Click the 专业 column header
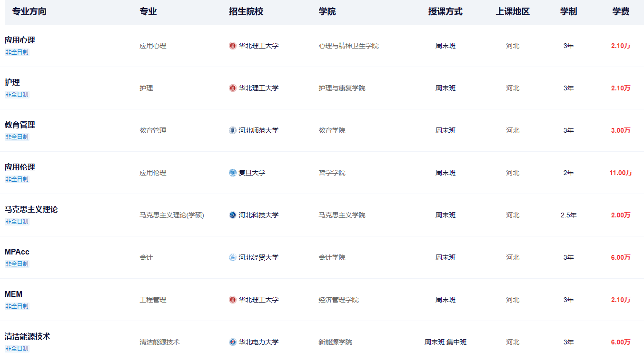This screenshot has width=644, height=362. point(148,11)
